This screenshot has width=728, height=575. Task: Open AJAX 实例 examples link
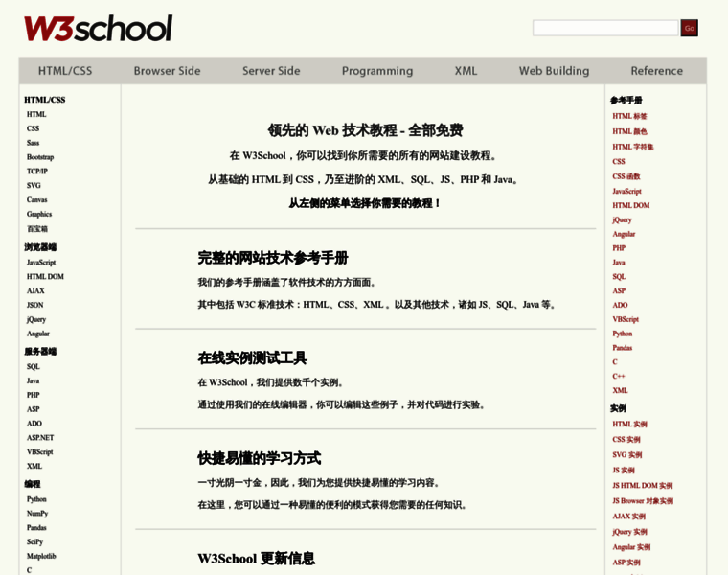click(629, 517)
